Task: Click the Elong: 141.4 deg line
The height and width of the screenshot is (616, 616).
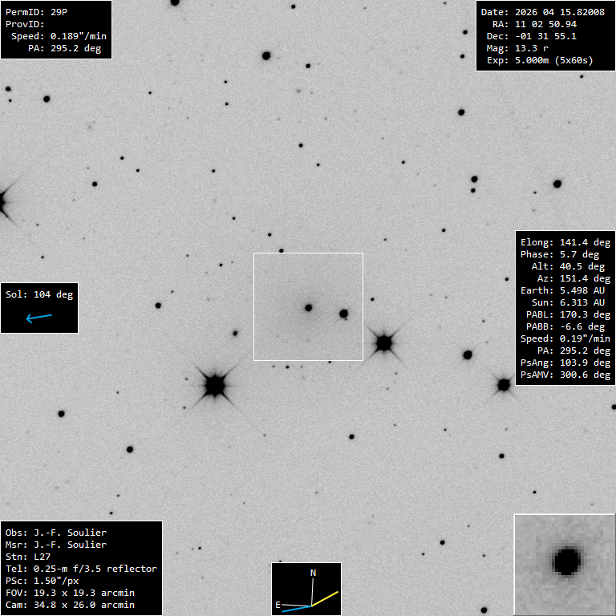Action: point(565,243)
